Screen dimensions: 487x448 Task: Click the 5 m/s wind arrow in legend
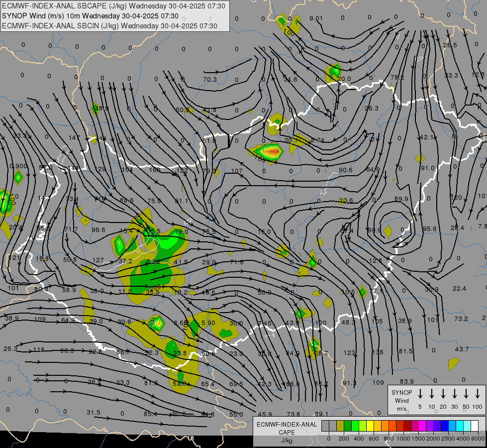[x=420, y=394]
